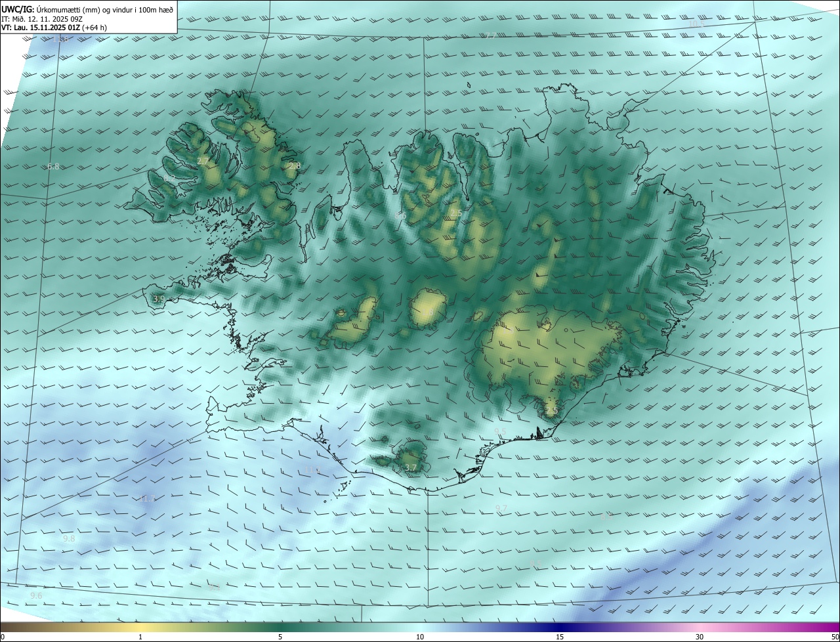The width and height of the screenshot is (840, 642).
Task: Click the 1 tick on the colour scale
Action: pos(140,637)
